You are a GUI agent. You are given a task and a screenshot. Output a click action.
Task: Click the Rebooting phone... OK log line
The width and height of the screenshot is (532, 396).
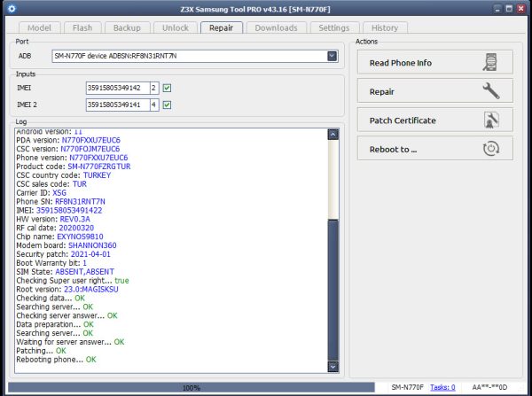(x=57, y=360)
